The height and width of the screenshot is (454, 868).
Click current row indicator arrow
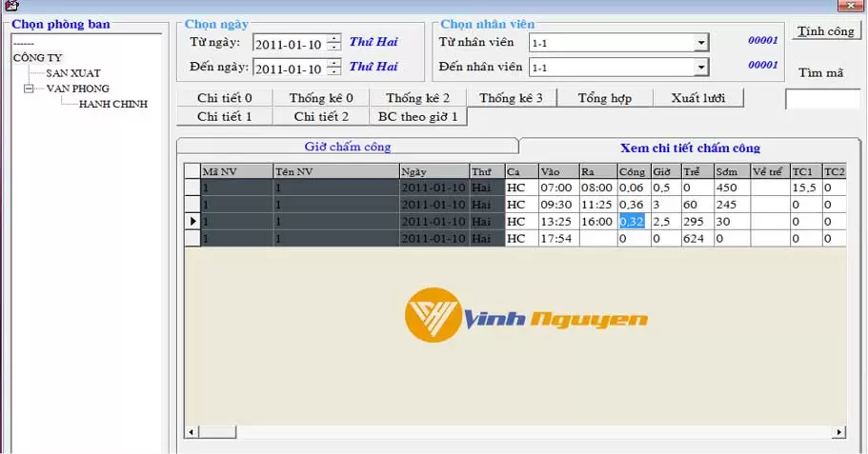192,221
